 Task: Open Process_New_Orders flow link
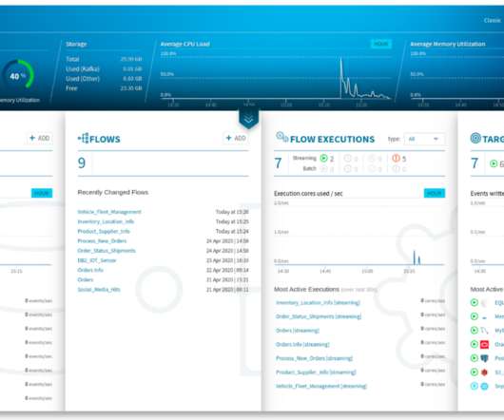pos(102,240)
